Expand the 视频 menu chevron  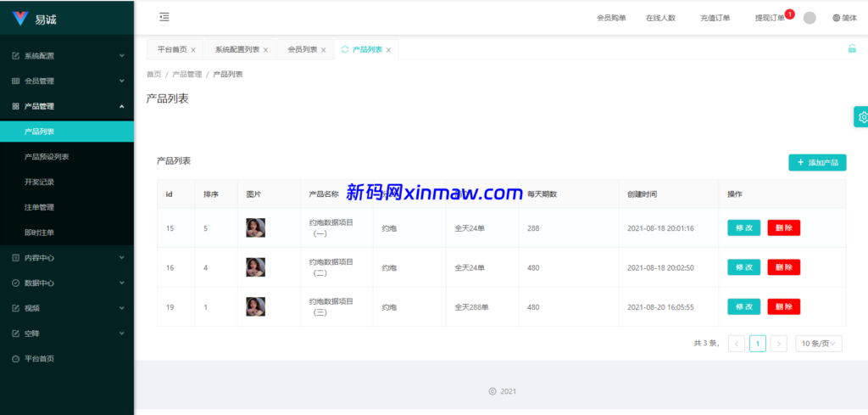coord(122,308)
